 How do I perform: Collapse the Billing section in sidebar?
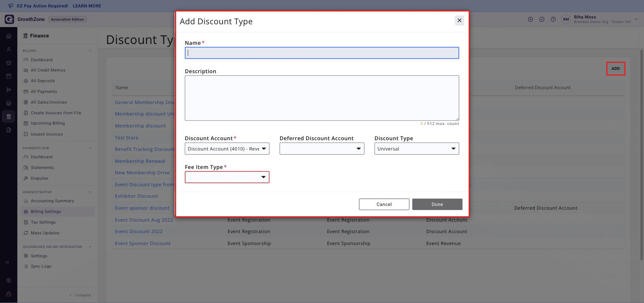[90, 51]
